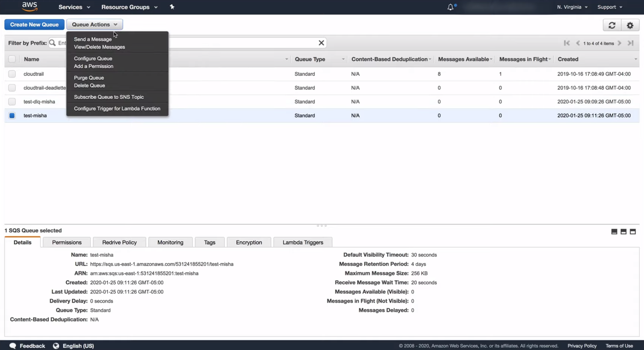This screenshot has width=644, height=350.
Task: Collapse the Queue Actions dropdown
Action: (94, 24)
